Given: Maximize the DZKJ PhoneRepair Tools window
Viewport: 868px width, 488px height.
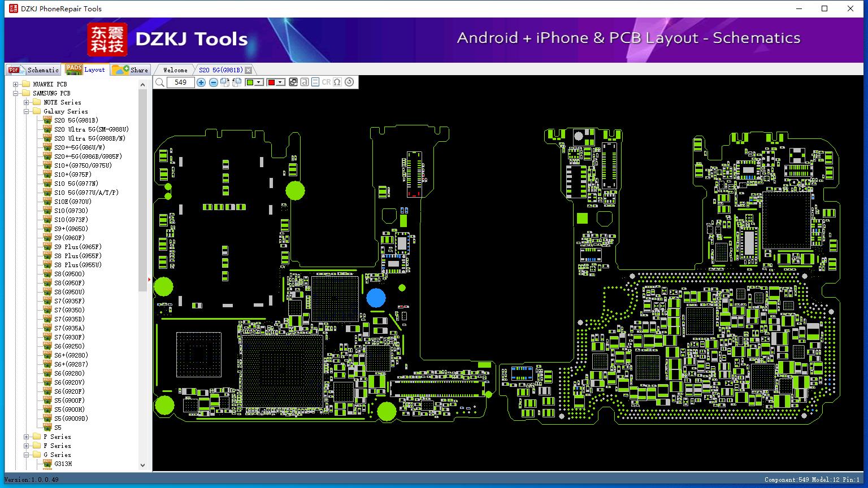Looking at the screenshot, I should click(x=824, y=8).
